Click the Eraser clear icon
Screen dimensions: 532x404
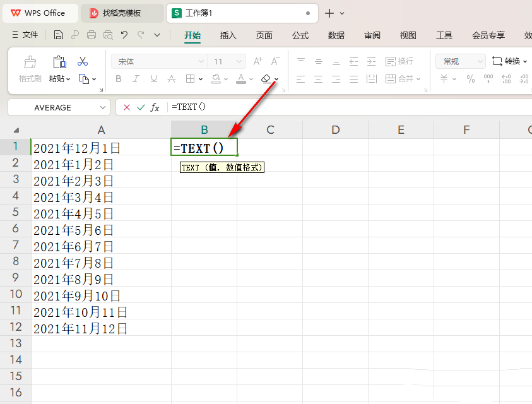tap(266, 79)
